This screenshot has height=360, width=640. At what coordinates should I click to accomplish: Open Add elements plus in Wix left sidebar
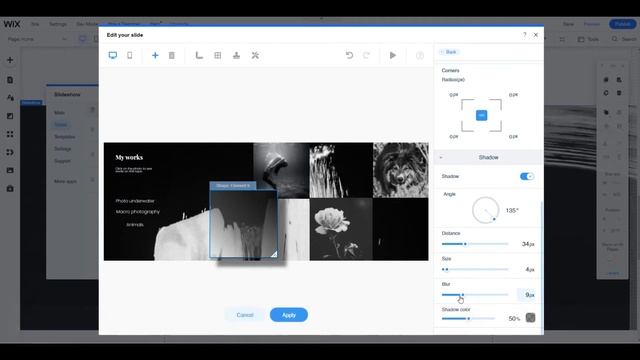point(10,60)
